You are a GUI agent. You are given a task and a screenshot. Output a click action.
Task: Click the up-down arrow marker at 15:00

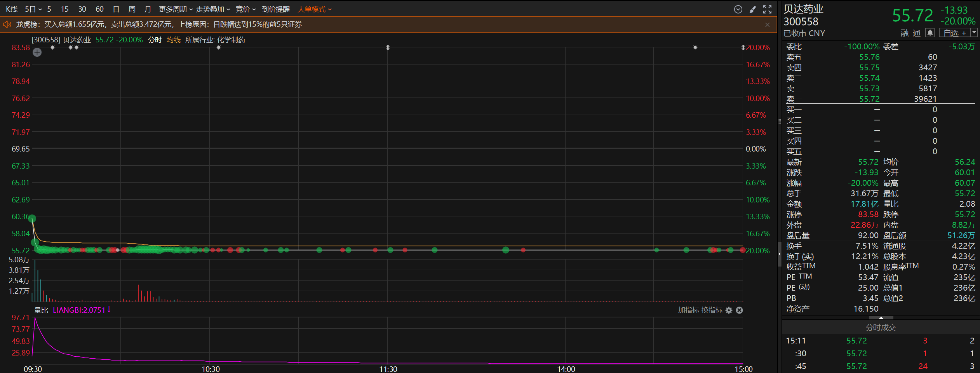click(743, 47)
